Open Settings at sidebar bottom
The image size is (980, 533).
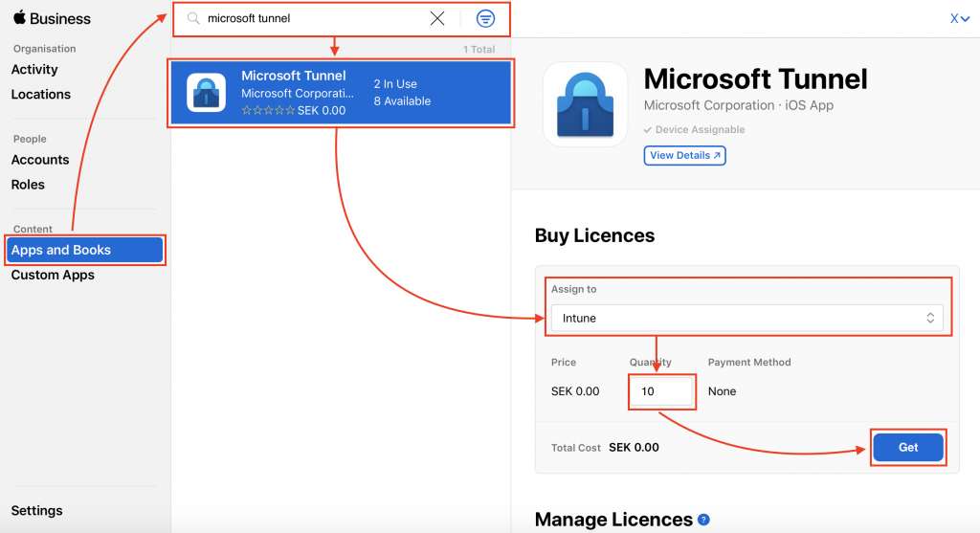(36, 511)
